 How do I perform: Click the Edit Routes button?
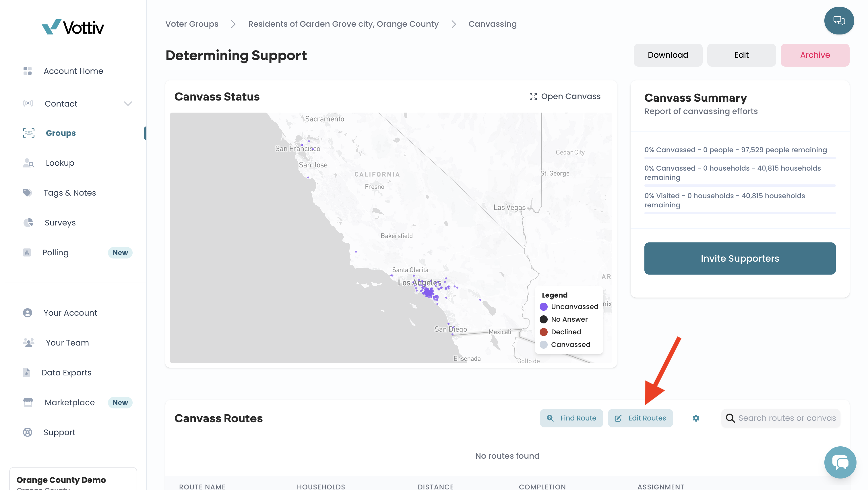coord(640,418)
